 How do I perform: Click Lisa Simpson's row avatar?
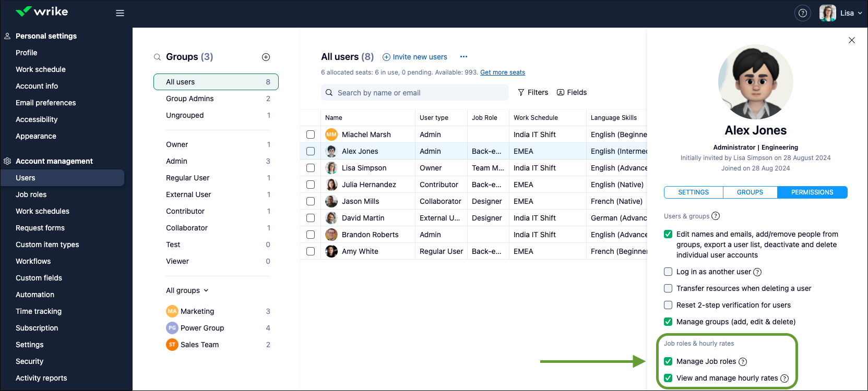(x=331, y=168)
